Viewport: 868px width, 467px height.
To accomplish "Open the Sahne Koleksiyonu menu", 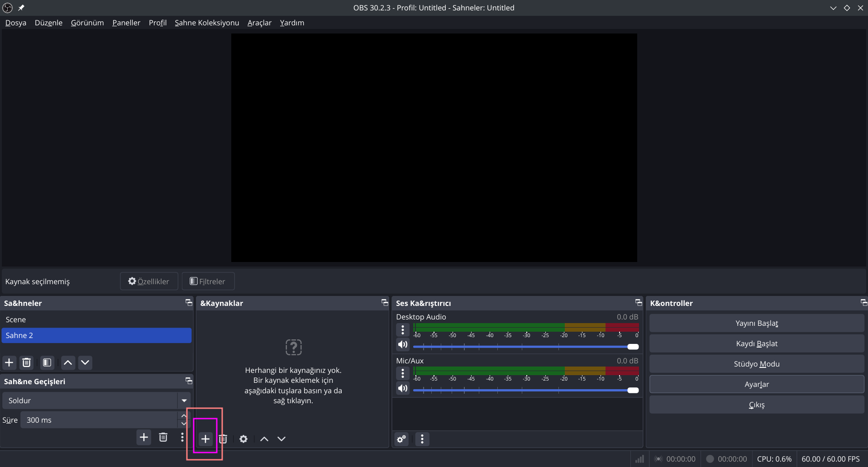I will click(207, 23).
